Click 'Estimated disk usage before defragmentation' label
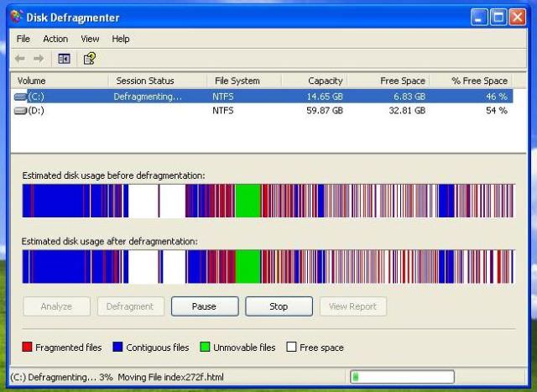The width and height of the screenshot is (537, 392). (114, 175)
